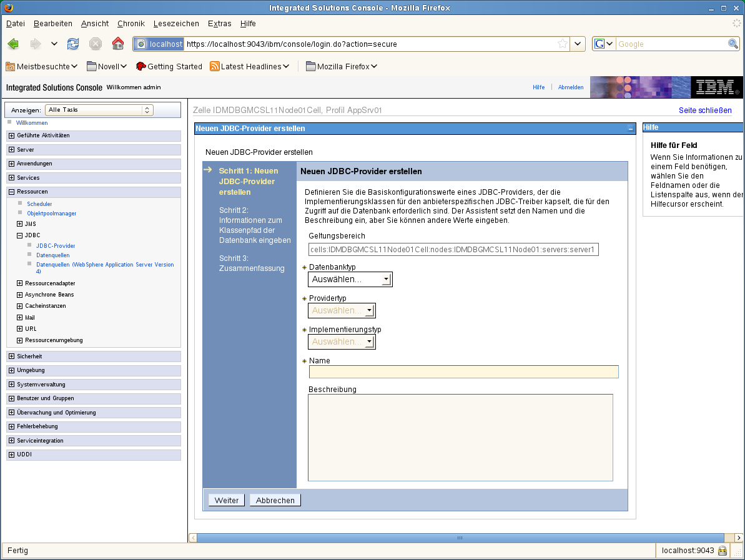This screenshot has height=560, width=745.
Task: Open the Bearbeiten menu
Action: coord(52,24)
